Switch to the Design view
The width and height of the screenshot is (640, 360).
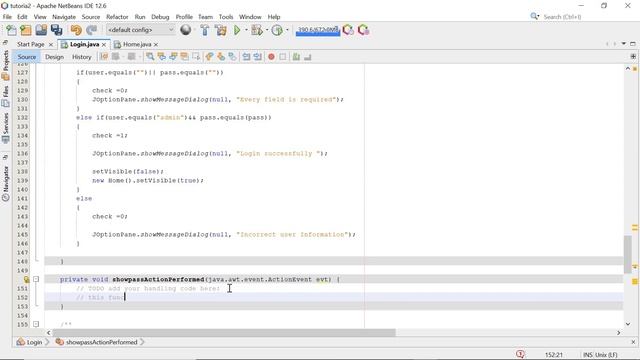click(54, 57)
